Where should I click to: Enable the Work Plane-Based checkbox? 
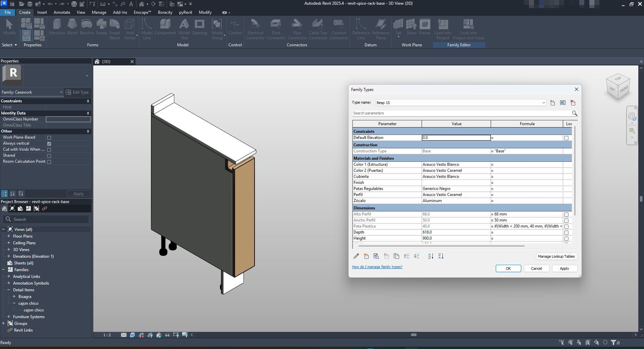tap(49, 138)
